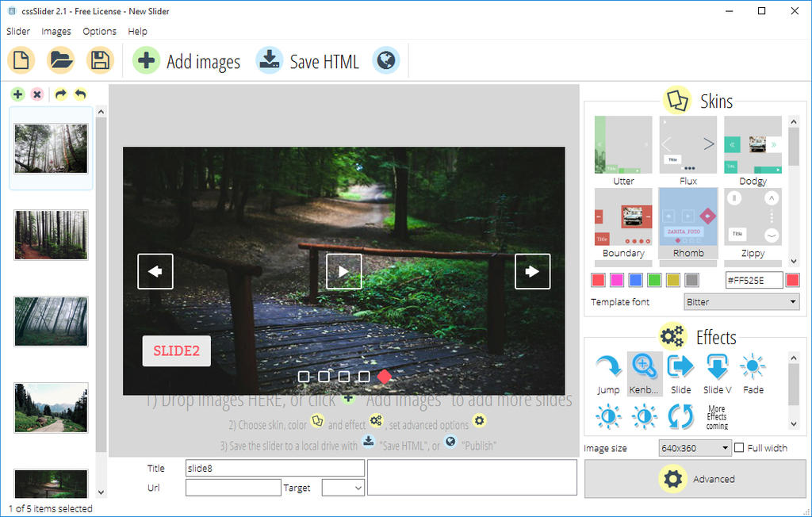This screenshot has height=517, width=812.
Task: Click the Add images button
Action: click(x=186, y=60)
